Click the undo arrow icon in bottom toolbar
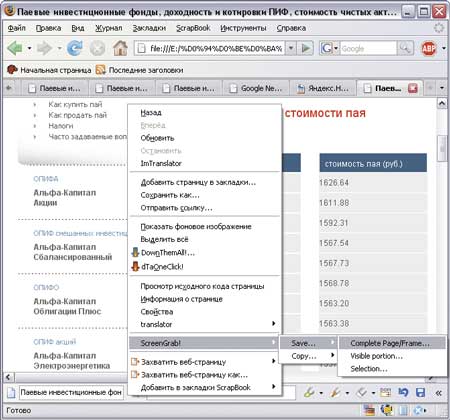 point(403,392)
